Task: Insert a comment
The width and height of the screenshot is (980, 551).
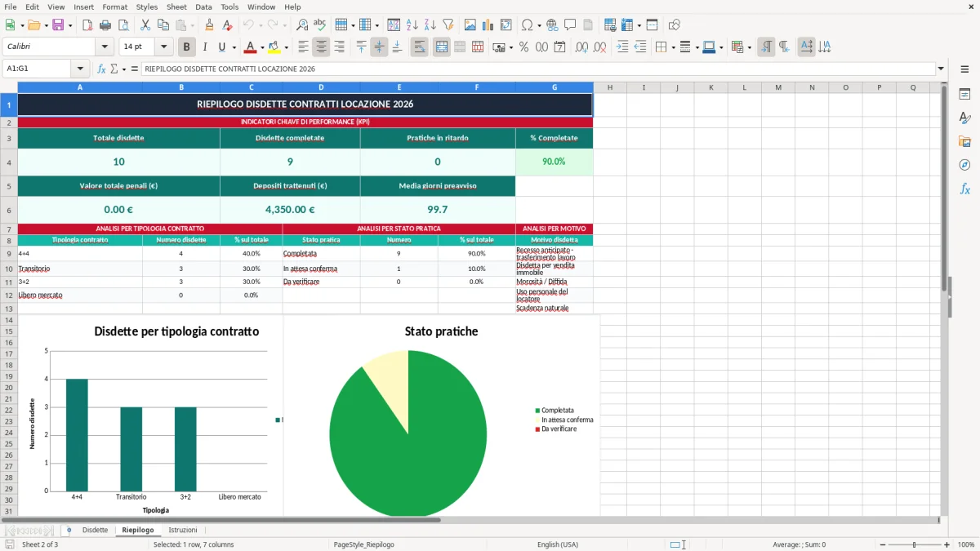Action: click(x=570, y=25)
